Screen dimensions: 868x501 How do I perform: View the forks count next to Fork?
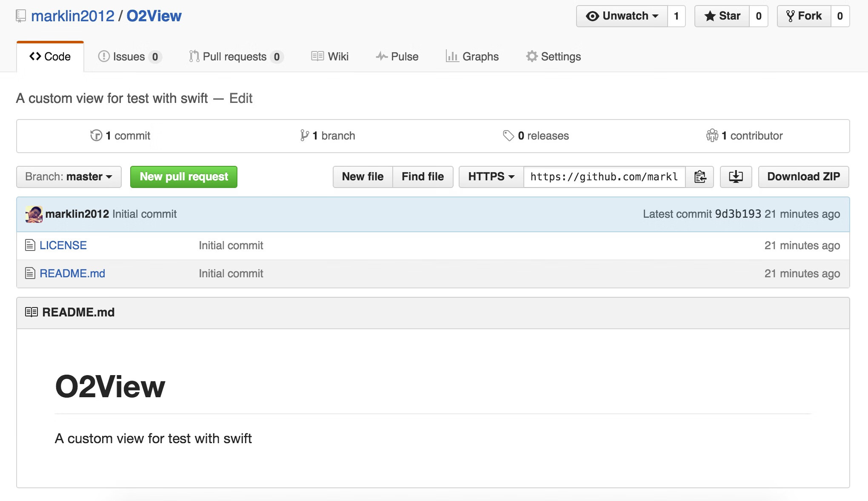[x=840, y=16]
